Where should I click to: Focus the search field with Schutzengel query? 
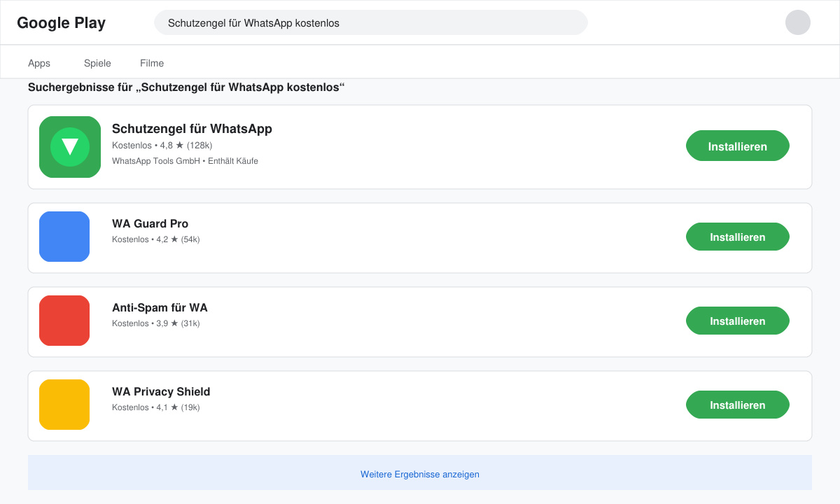371,22
